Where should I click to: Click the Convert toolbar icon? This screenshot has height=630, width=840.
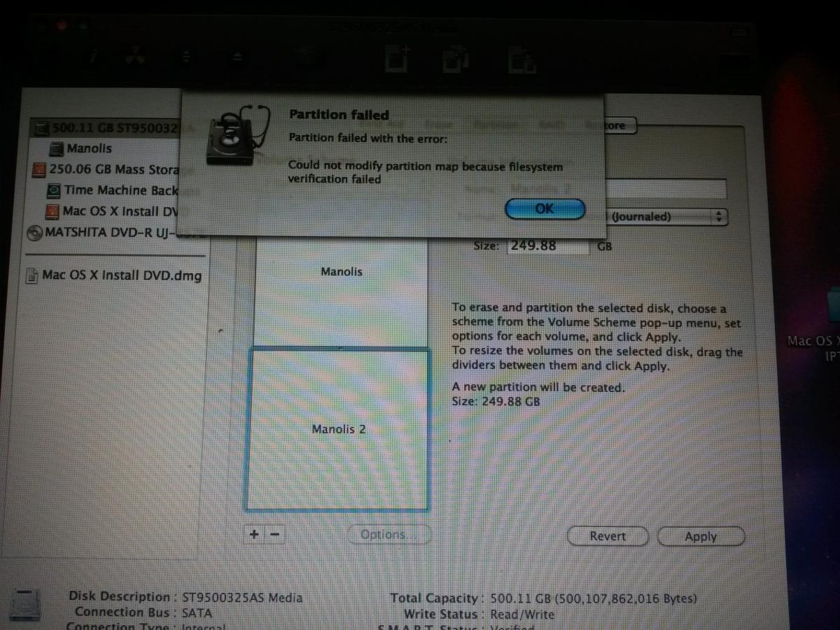456,59
